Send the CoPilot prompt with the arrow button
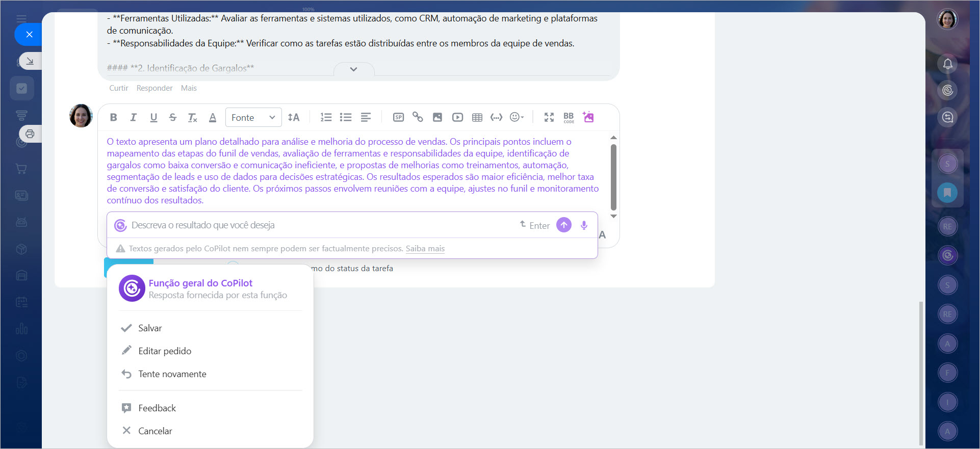 tap(564, 225)
